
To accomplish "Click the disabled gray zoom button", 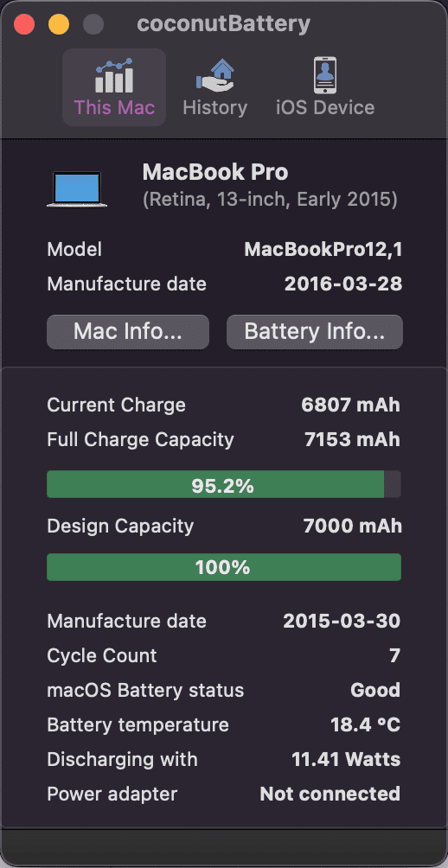I will [x=93, y=24].
